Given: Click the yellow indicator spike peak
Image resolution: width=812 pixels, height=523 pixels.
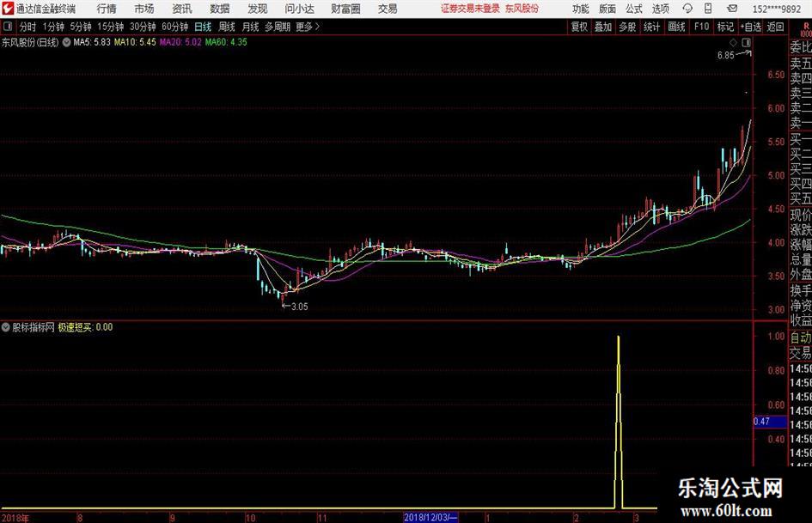Looking at the screenshot, I should point(619,338).
